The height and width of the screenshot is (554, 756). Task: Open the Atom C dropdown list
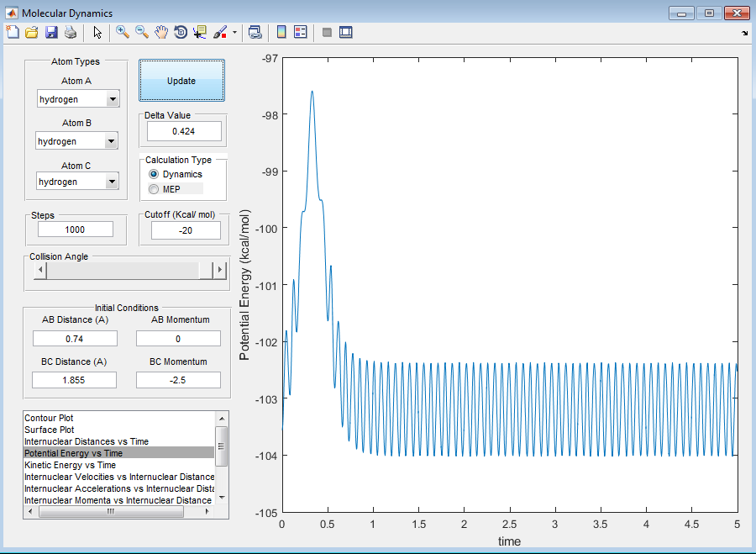point(113,182)
